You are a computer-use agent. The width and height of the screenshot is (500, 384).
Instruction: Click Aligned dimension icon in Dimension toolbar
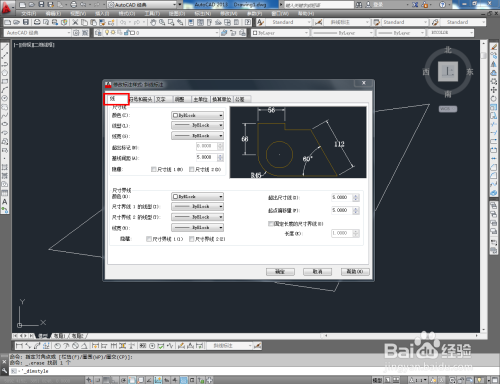(28, 346)
